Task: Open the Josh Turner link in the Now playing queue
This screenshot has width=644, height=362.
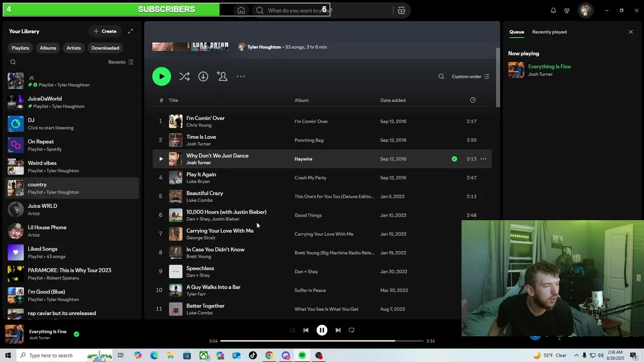Action: [x=540, y=74]
